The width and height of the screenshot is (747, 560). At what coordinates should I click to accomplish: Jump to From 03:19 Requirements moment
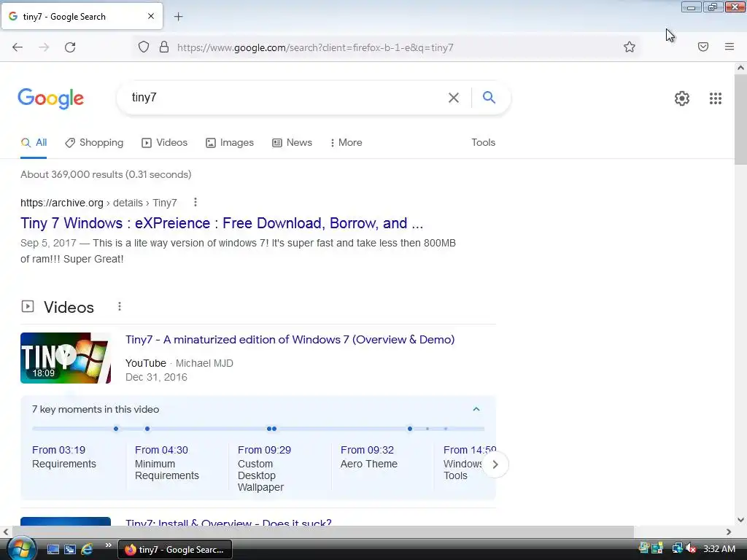[64, 456]
